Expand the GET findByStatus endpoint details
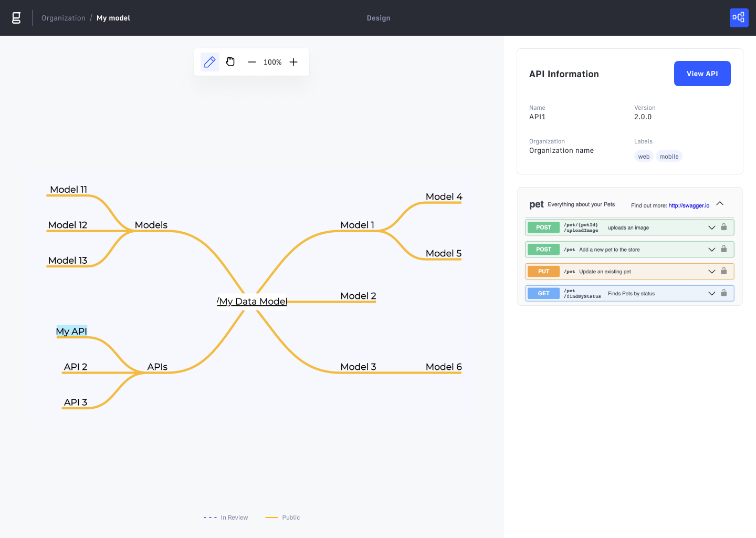The height and width of the screenshot is (538, 756). pyautogui.click(x=712, y=293)
